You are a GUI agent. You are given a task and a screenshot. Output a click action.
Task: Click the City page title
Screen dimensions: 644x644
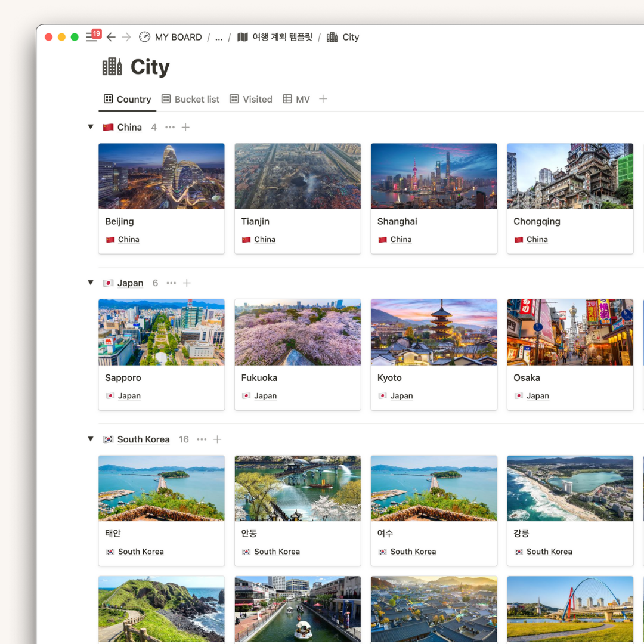point(150,67)
